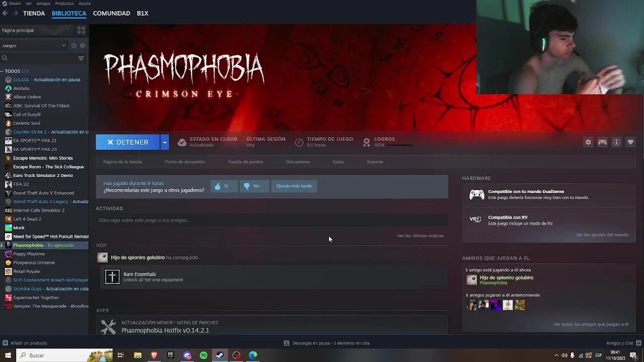This screenshot has width=644, height=362.
Task: Open the Guías tab
Action: point(338,162)
